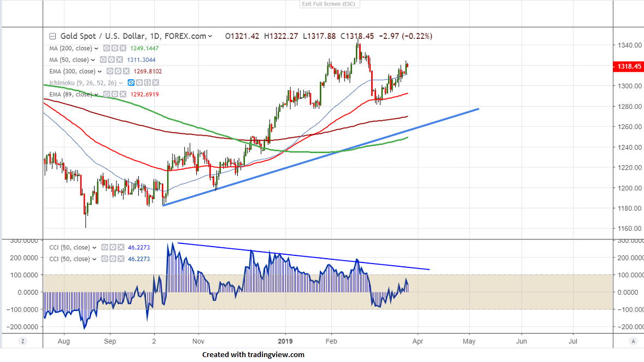
Task: Click the L1317.88 low value
Action: (x=319, y=36)
